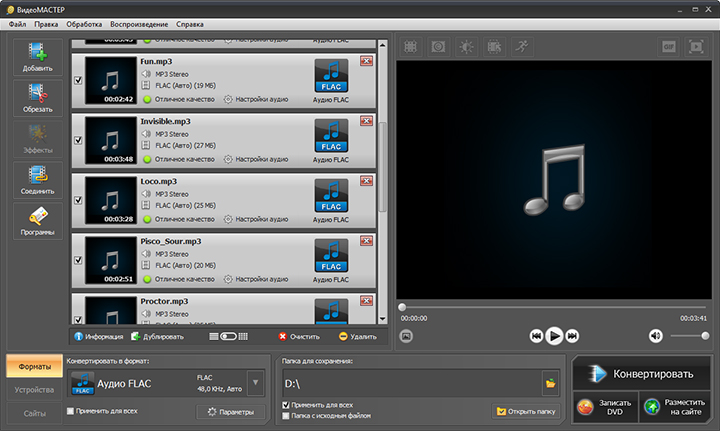Click the snapshot camera icon above preview

pos(438,47)
